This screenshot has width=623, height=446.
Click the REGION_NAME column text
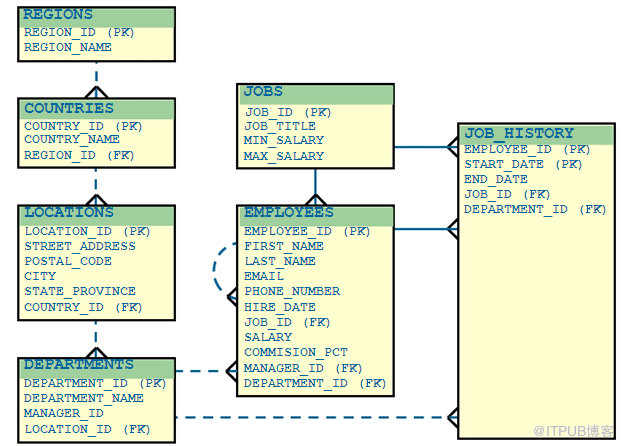68,47
